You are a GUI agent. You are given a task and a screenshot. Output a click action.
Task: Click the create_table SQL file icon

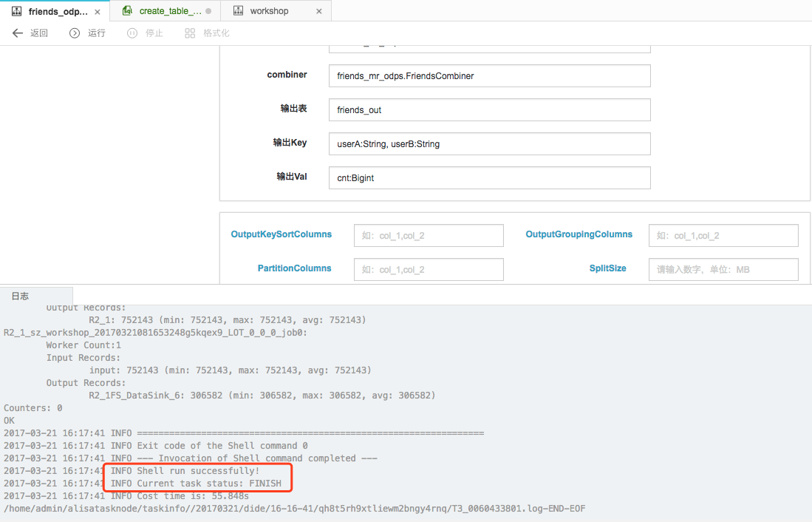coord(127,11)
